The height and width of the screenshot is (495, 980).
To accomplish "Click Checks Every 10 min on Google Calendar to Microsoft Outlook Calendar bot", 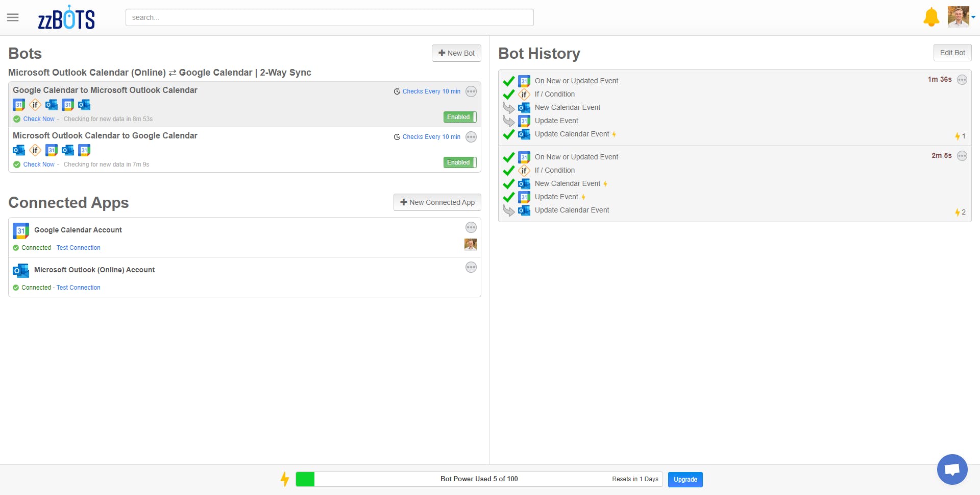I will pyautogui.click(x=431, y=91).
